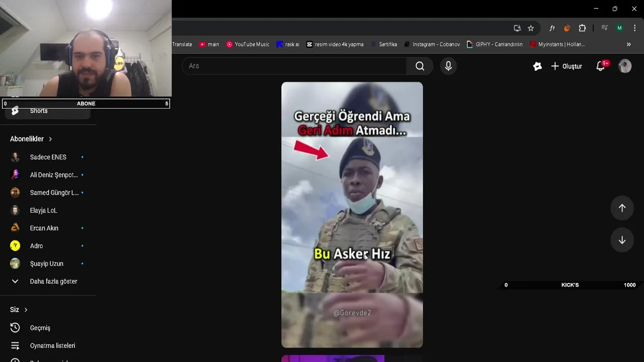Click the Oynatma listeleri playlist icon
The height and width of the screenshot is (362, 644).
coord(15,346)
